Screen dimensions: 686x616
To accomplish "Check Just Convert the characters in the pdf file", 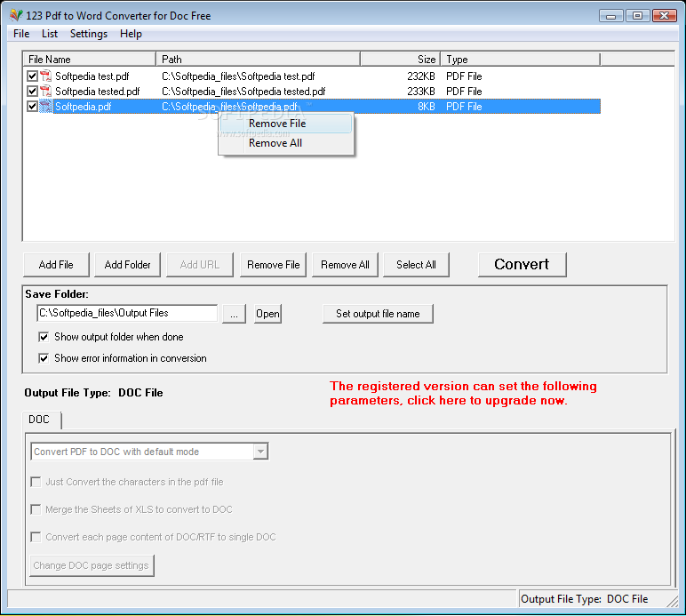I will 36,482.
